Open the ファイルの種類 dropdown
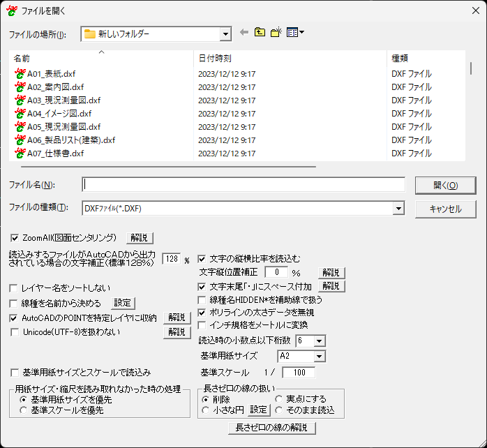 tap(398, 208)
